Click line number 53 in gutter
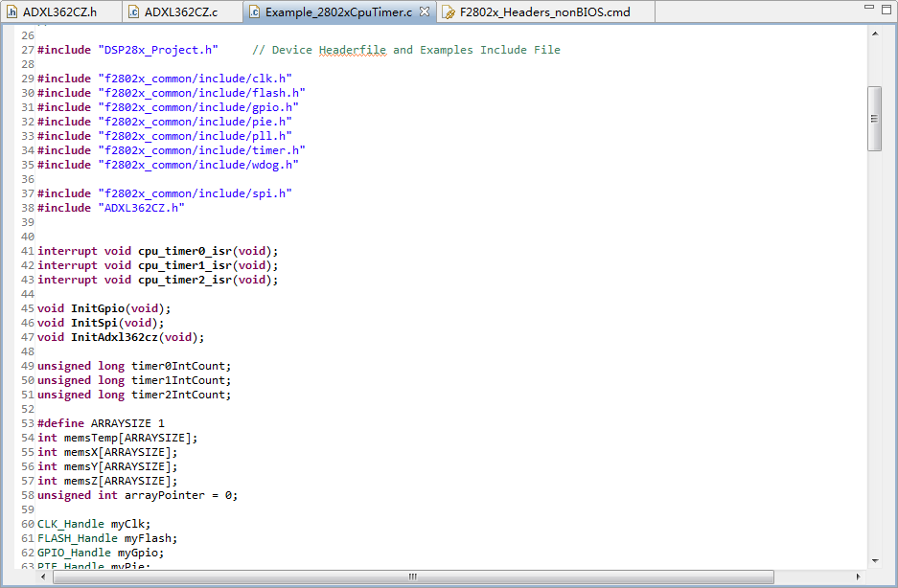Image resolution: width=898 pixels, height=588 pixels. tap(28, 423)
